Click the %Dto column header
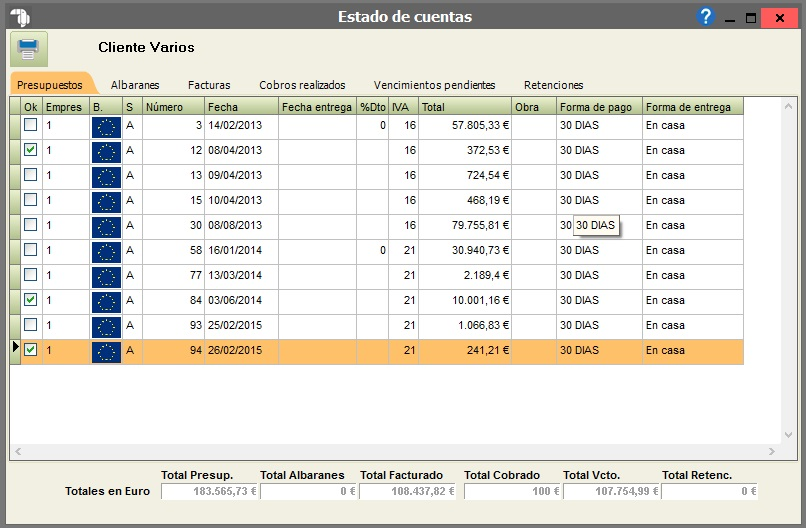This screenshot has height=528, width=806. 373,106
